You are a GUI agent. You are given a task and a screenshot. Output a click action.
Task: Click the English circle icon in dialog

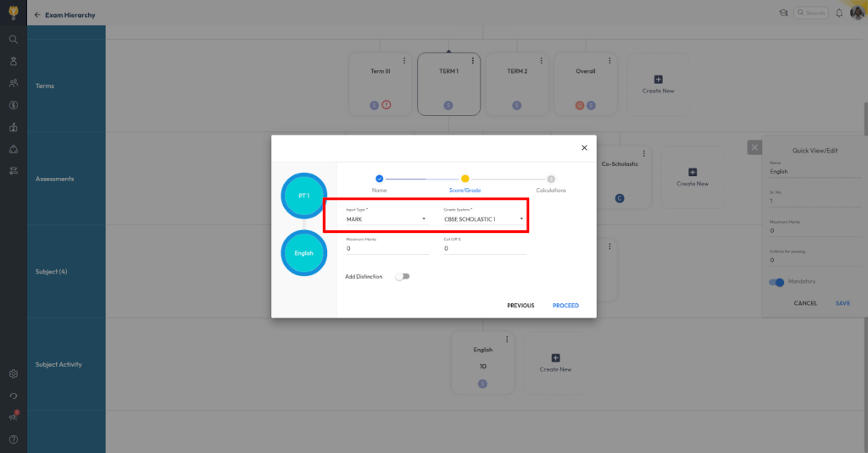point(303,252)
